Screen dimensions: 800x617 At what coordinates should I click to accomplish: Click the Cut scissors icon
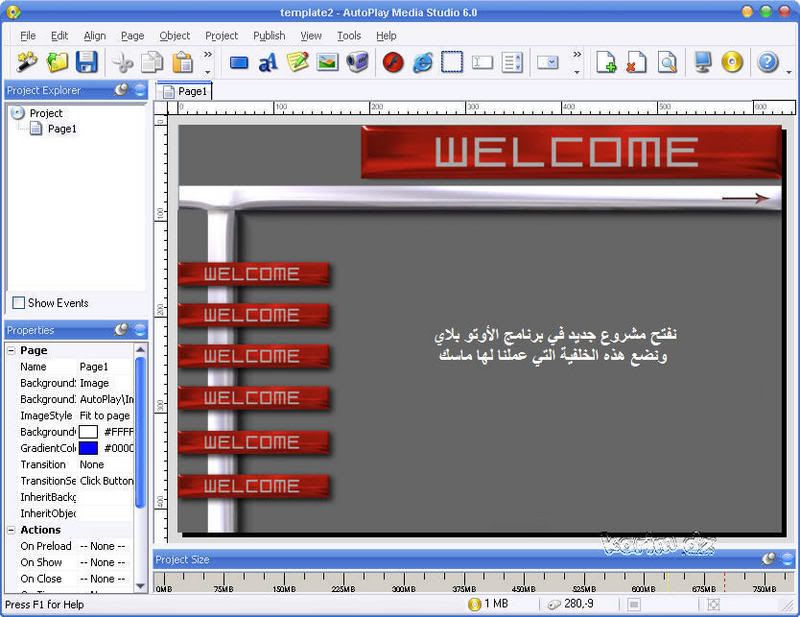pos(122,63)
